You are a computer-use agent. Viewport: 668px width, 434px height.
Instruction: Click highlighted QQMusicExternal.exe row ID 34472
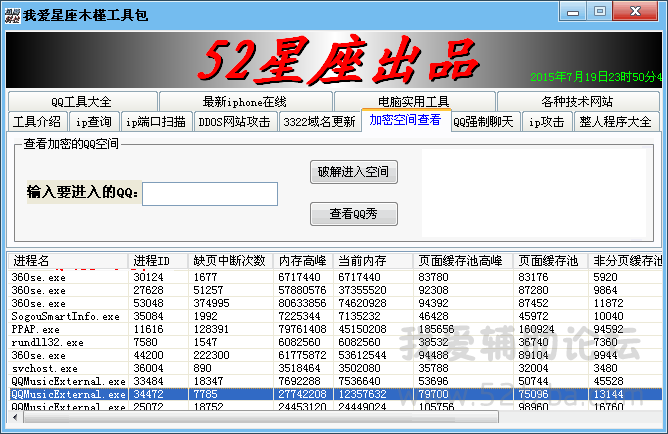click(x=335, y=394)
